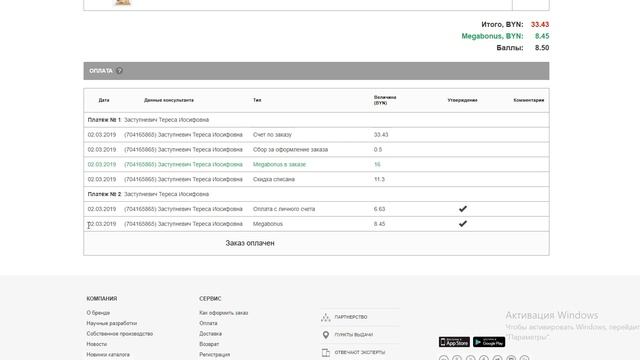Open the App Store download badge
Image resolution: width=640 pixels, height=360 pixels.
click(454, 342)
